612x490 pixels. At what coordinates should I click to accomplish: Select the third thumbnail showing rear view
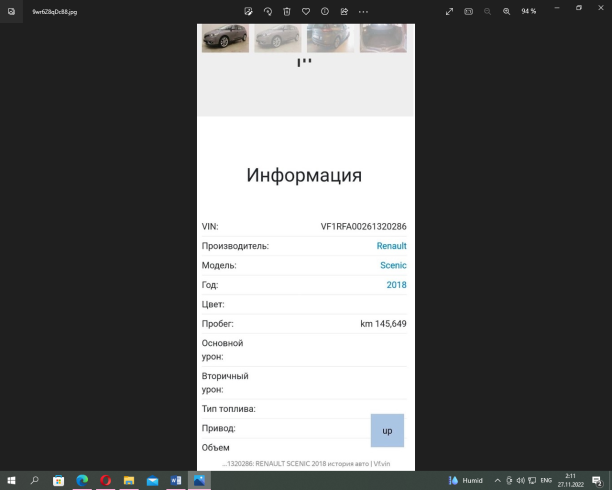331,38
